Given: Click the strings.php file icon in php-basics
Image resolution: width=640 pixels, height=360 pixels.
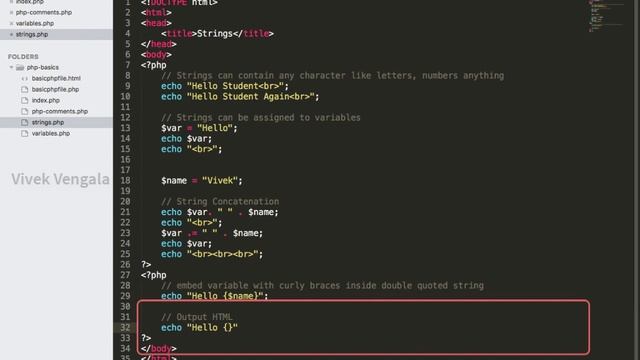Looking at the screenshot, I should coord(24,122).
